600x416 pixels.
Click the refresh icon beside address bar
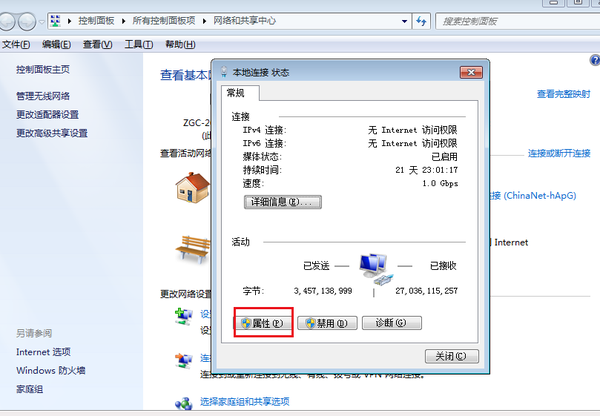[x=421, y=21]
